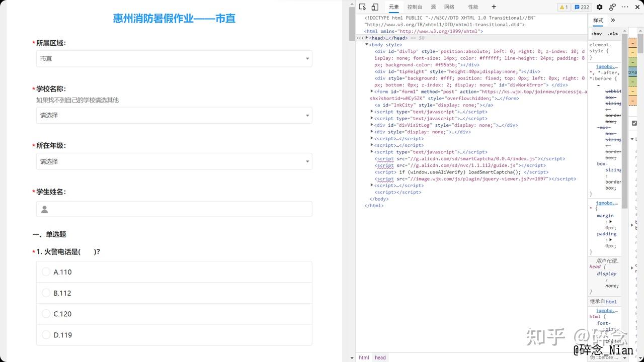Click the person icon in student name field
644x362 pixels.
click(x=44, y=209)
